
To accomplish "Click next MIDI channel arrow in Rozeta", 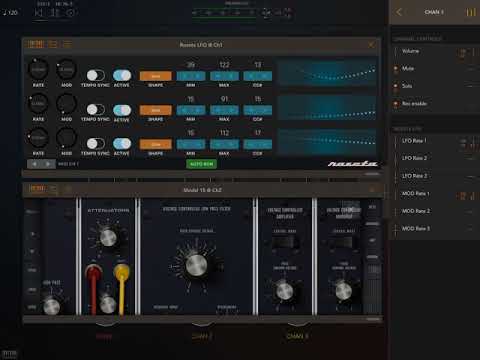I will click(48, 164).
